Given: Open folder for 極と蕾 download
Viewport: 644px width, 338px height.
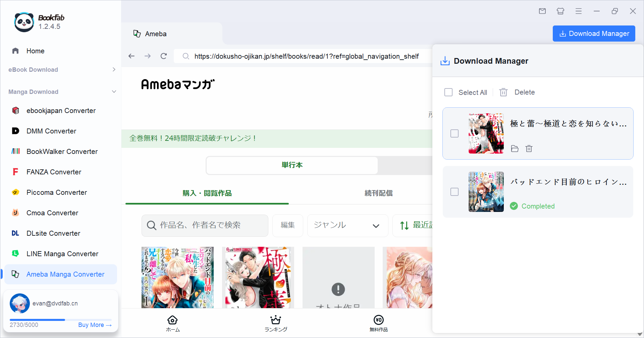Looking at the screenshot, I should 515,149.
